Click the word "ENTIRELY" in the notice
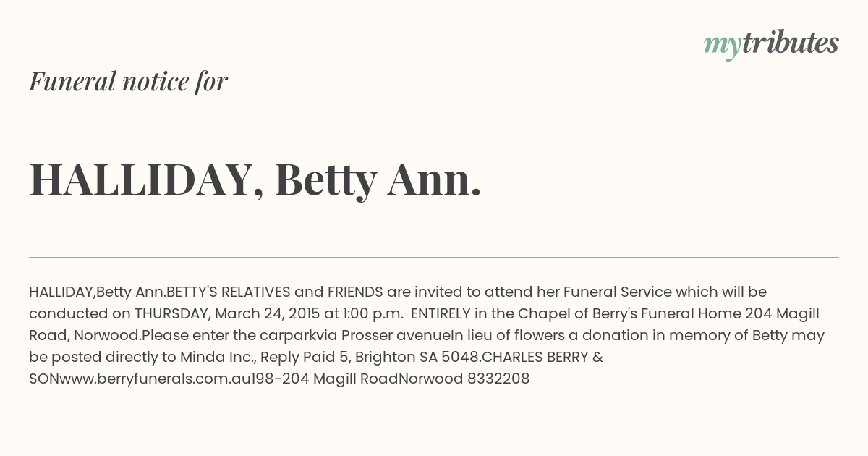Viewport: 868px width, 456px height. tap(441, 313)
